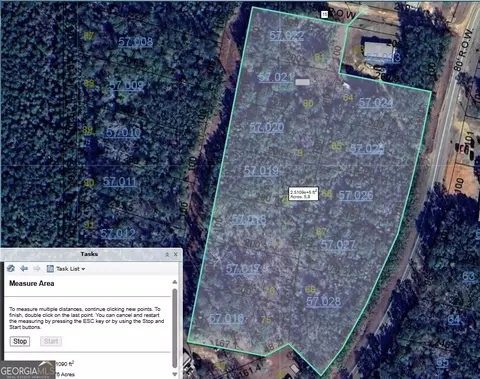The height and width of the screenshot is (379, 480).
Task: Open parcel link 57.011
Action: coord(120,182)
